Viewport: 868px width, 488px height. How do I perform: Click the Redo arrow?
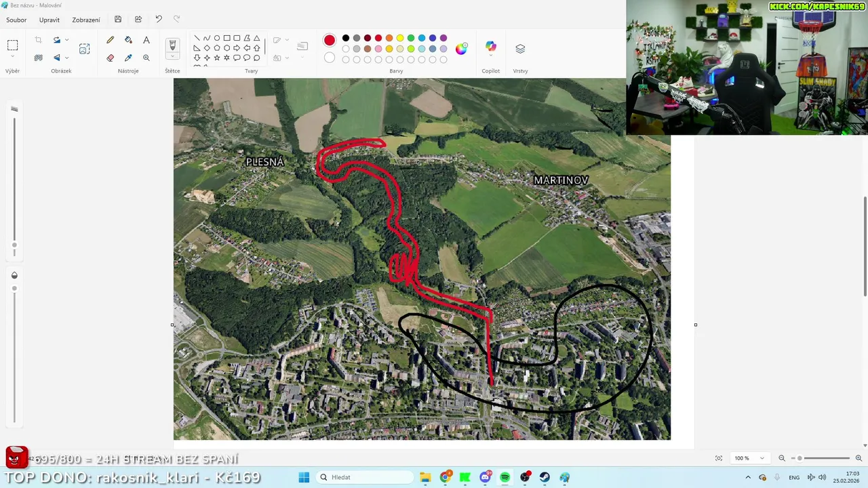point(177,20)
